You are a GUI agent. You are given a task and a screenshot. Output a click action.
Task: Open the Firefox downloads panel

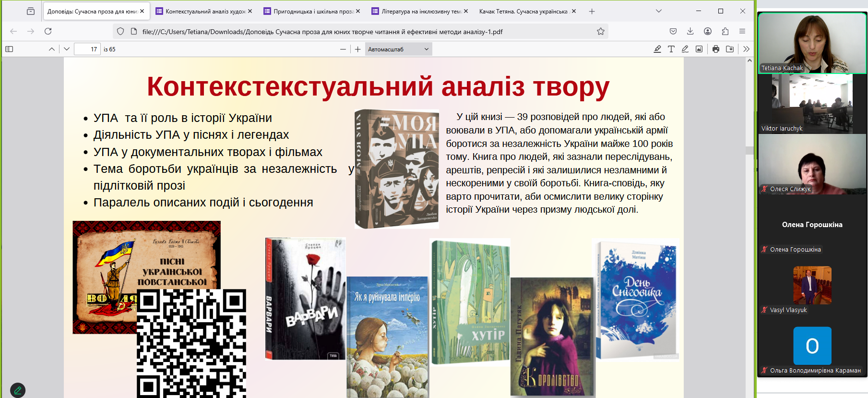point(690,31)
